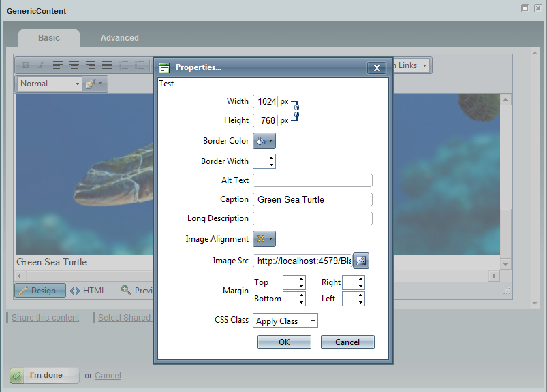Open the Normal paragraph style dropdown

[x=49, y=84]
